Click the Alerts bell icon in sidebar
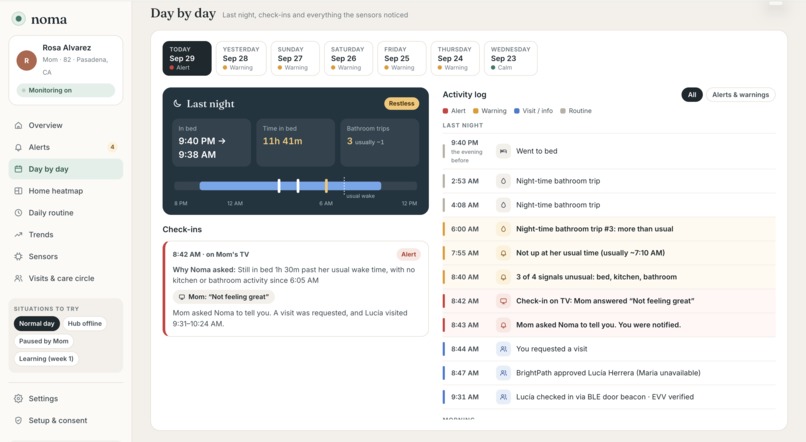 (x=19, y=148)
